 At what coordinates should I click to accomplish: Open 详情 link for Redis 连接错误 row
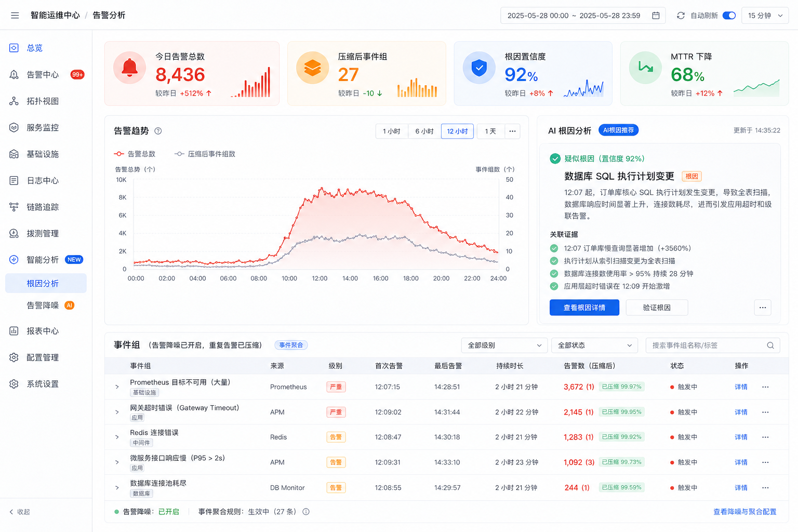click(741, 437)
